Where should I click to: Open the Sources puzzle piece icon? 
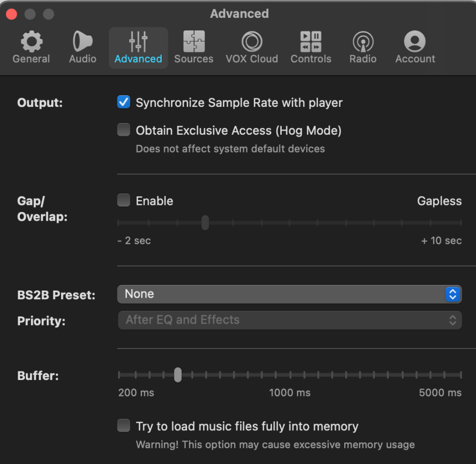(194, 41)
